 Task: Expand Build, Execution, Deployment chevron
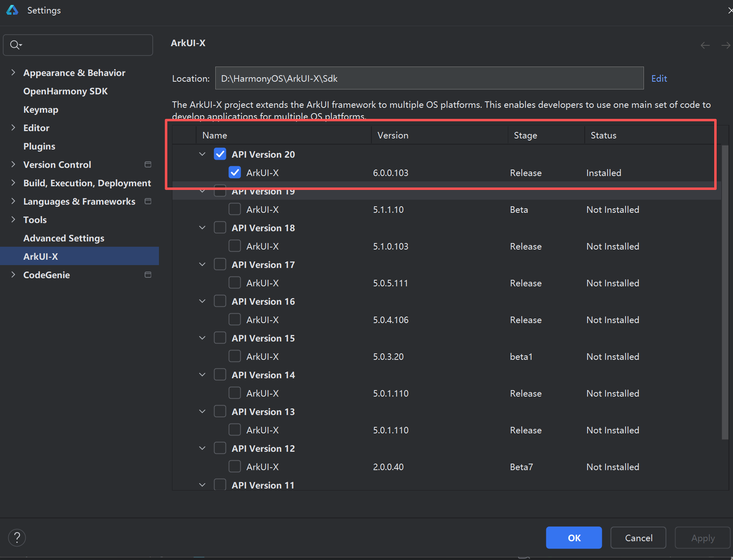click(x=13, y=183)
